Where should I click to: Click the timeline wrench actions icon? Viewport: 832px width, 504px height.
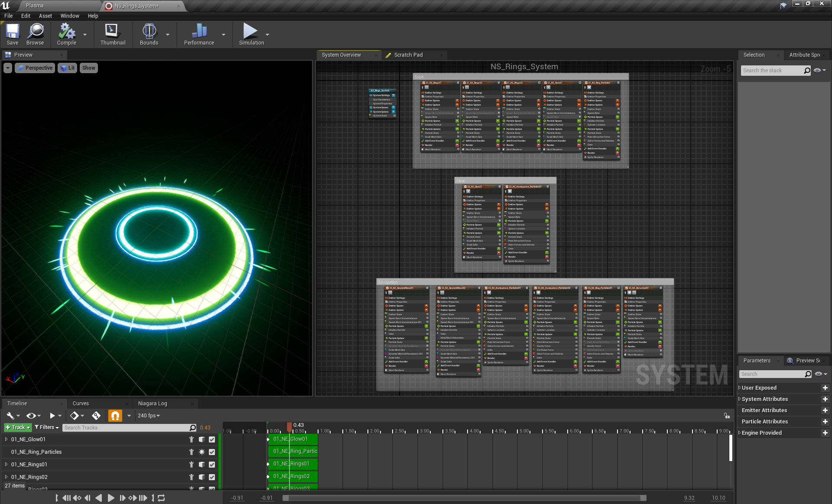tap(10, 416)
